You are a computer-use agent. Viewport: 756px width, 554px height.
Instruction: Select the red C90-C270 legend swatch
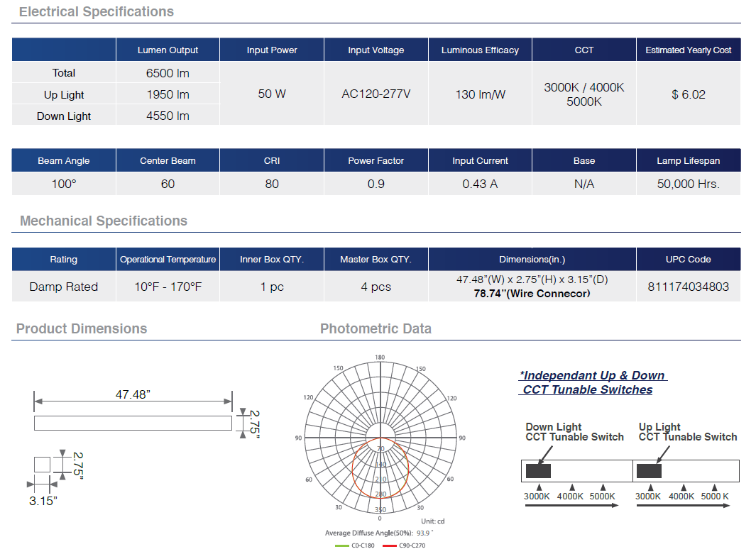[390, 545]
